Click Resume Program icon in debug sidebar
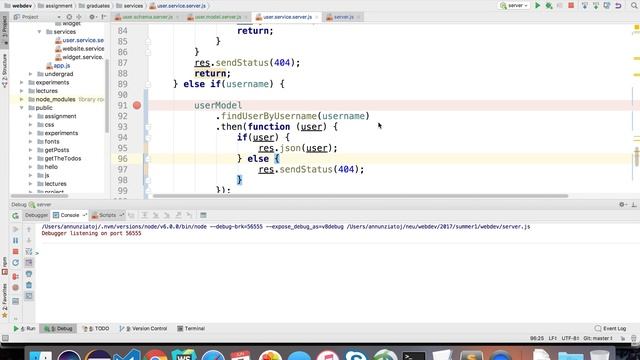Viewport: 640px width, 360px height. click(x=16, y=229)
